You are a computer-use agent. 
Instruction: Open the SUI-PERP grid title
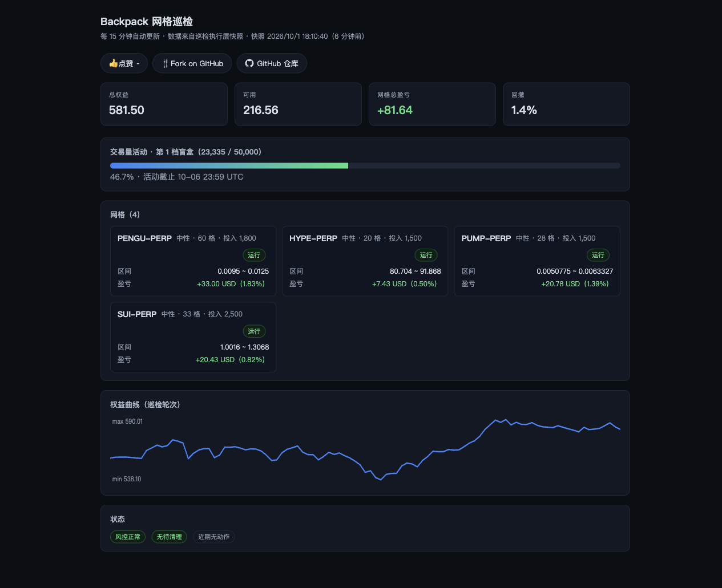(x=137, y=314)
